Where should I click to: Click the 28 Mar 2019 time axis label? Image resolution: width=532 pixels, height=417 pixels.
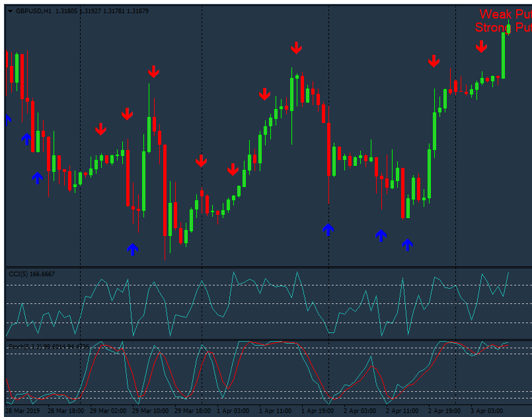[22, 410]
